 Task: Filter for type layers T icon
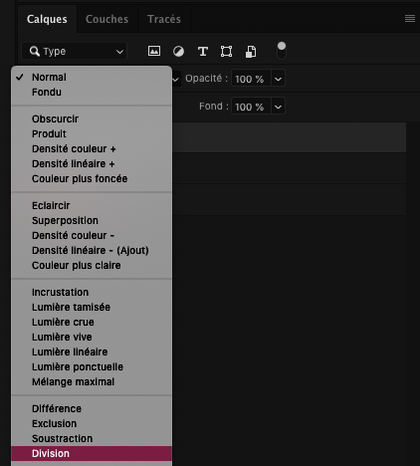pyautogui.click(x=203, y=51)
